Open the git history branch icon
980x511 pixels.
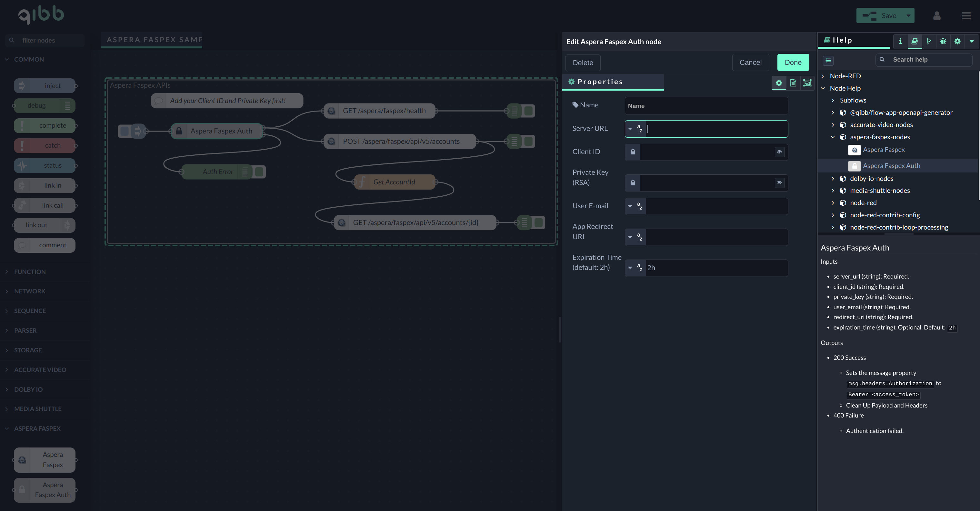[x=929, y=41]
